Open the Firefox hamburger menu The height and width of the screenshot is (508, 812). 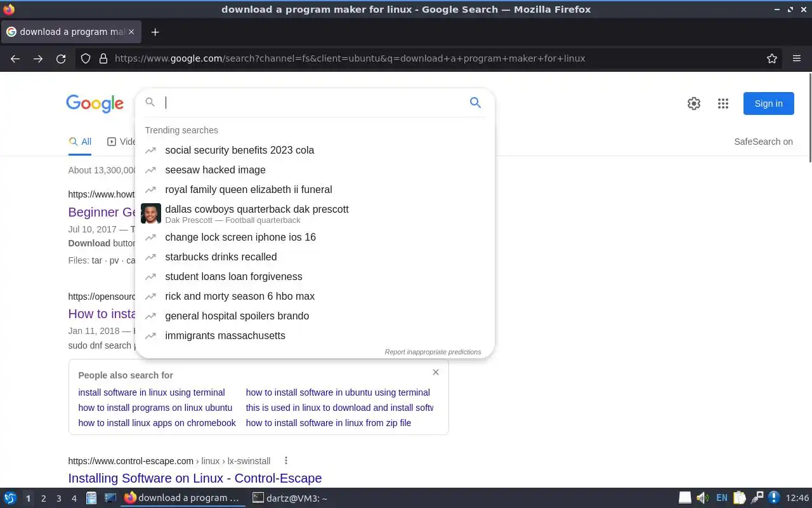click(797, 58)
